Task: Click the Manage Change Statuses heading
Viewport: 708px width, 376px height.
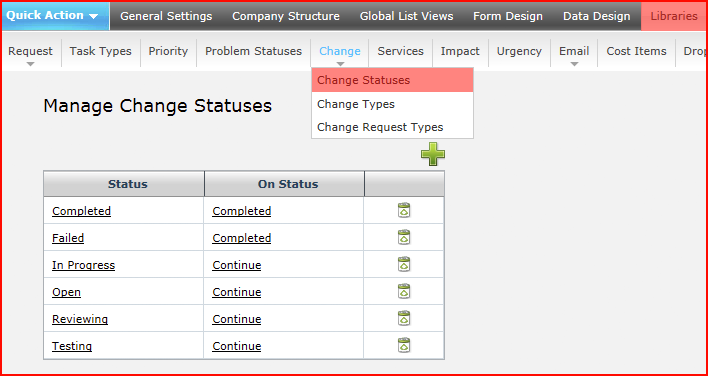Action: click(x=158, y=106)
